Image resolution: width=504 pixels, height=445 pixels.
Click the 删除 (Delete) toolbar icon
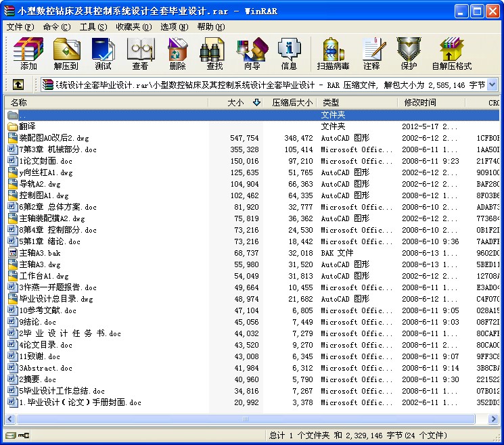177,53
